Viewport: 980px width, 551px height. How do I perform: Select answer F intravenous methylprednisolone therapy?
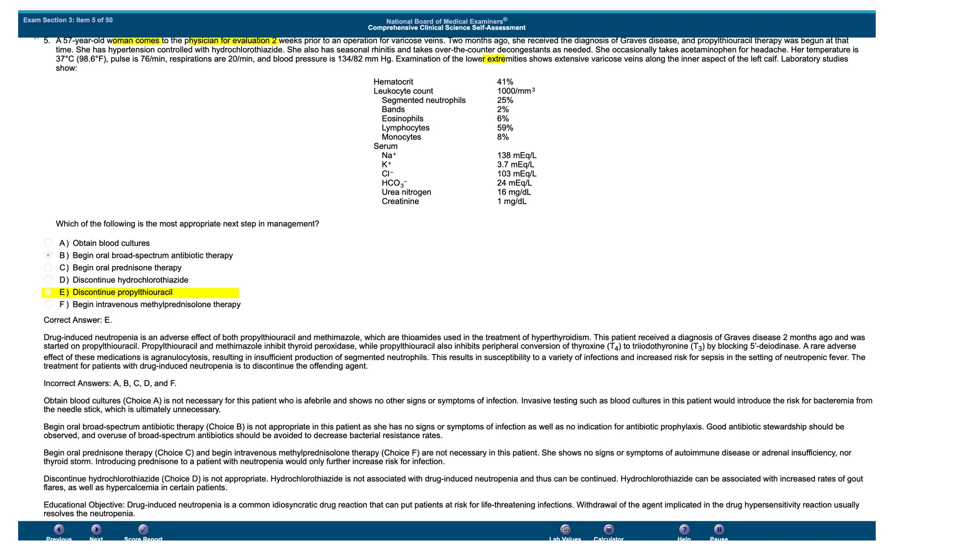[48, 305]
